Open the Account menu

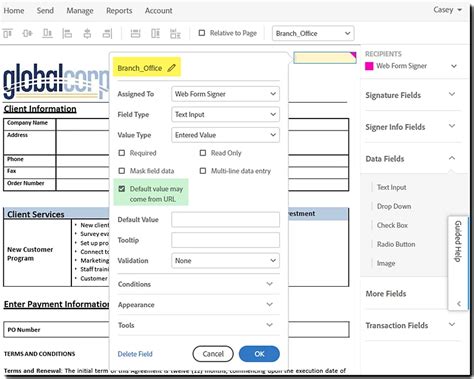[x=158, y=11]
